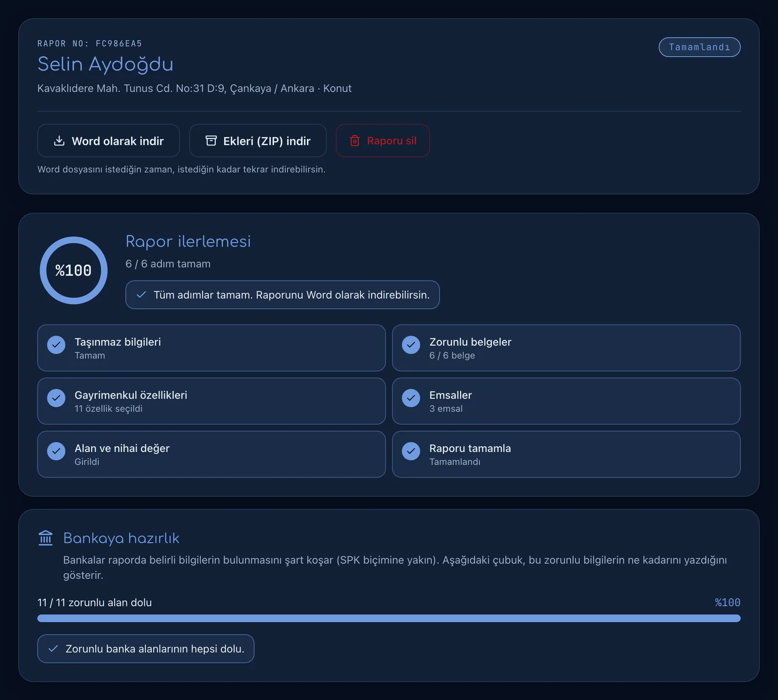The width and height of the screenshot is (778, 700).
Task: Download the report with Word olarak indir
Action: tap(108, 140)
